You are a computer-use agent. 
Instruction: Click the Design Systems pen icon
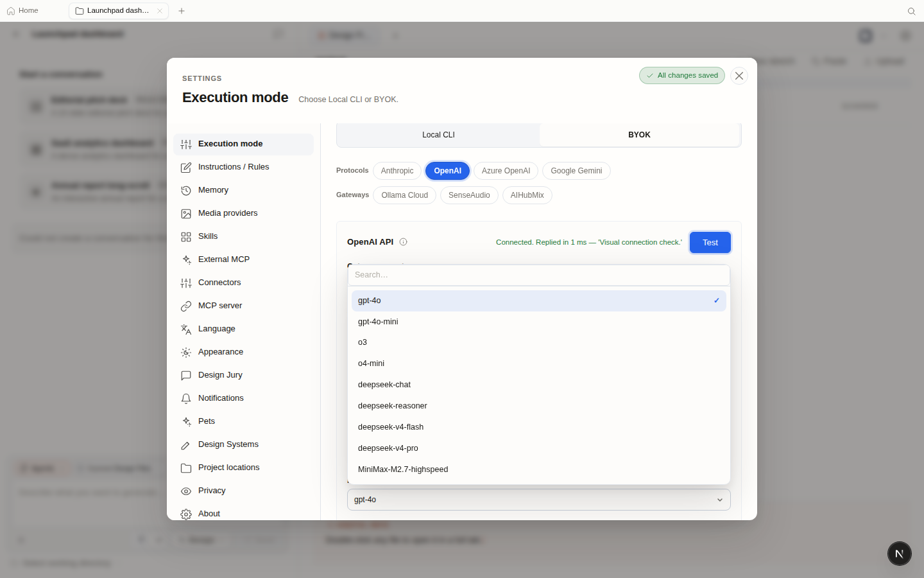click(186, 445)
